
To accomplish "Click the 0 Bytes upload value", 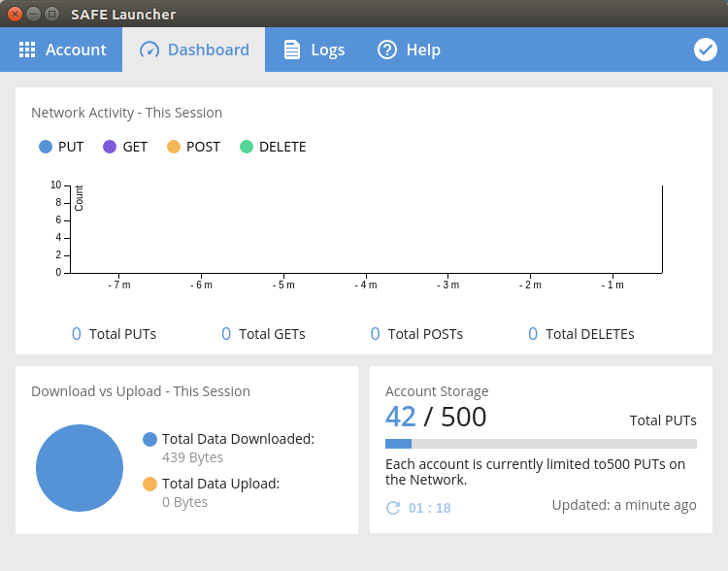I will point(184,502).
